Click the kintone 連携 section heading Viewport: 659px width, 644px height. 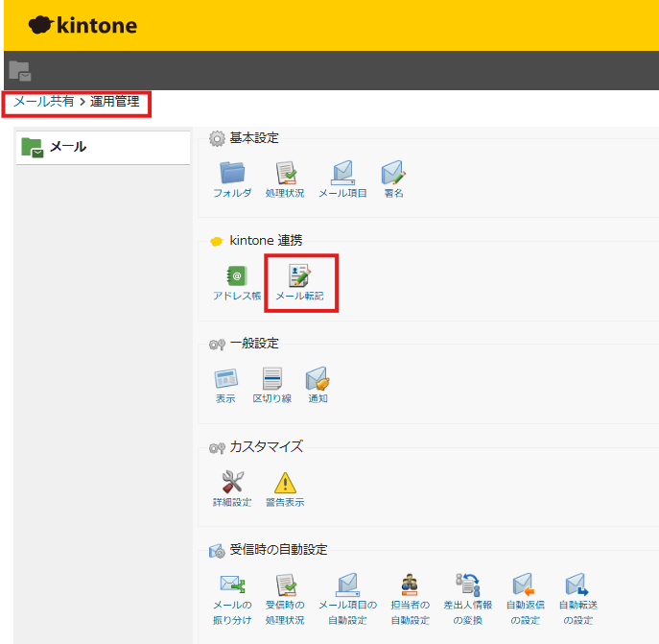point(266,241)
